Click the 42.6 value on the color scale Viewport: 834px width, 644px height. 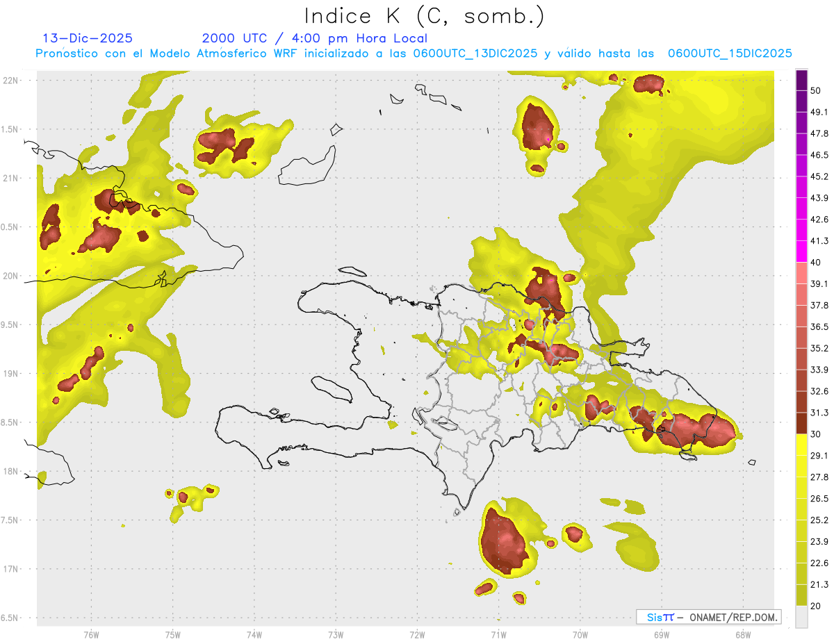point(819,220)
